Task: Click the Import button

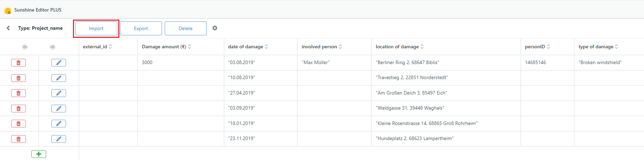Action: (96, 28)
